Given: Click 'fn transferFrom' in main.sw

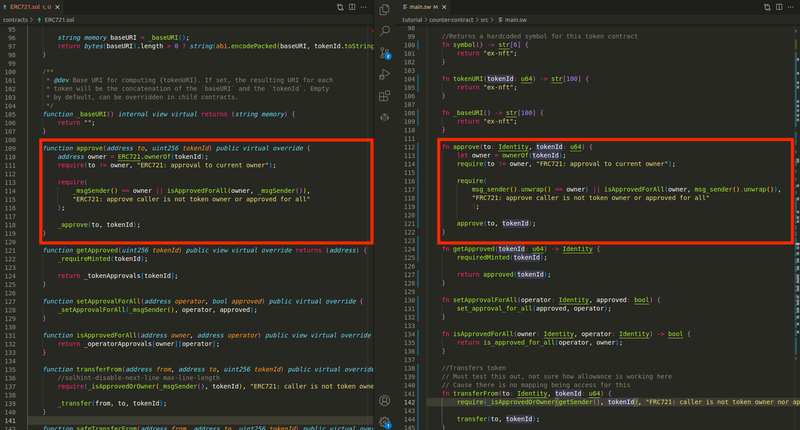Looking at the screenshot, I should point(472,394).
